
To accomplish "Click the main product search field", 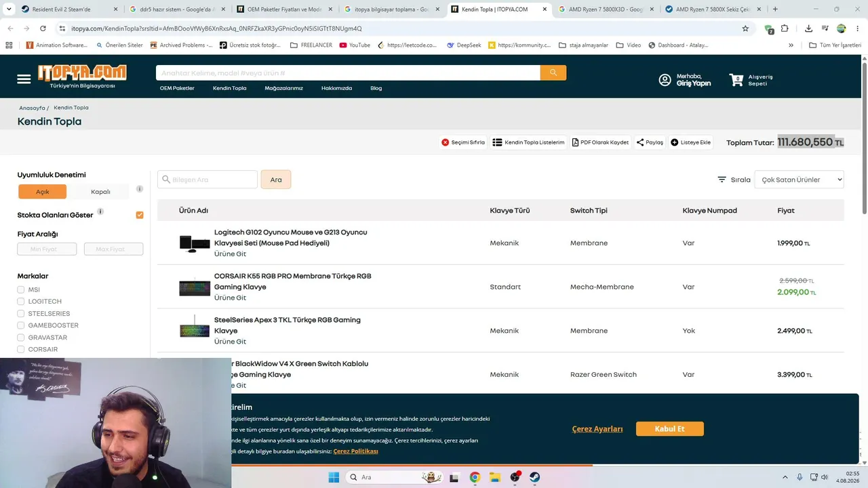I will point(348,73).
